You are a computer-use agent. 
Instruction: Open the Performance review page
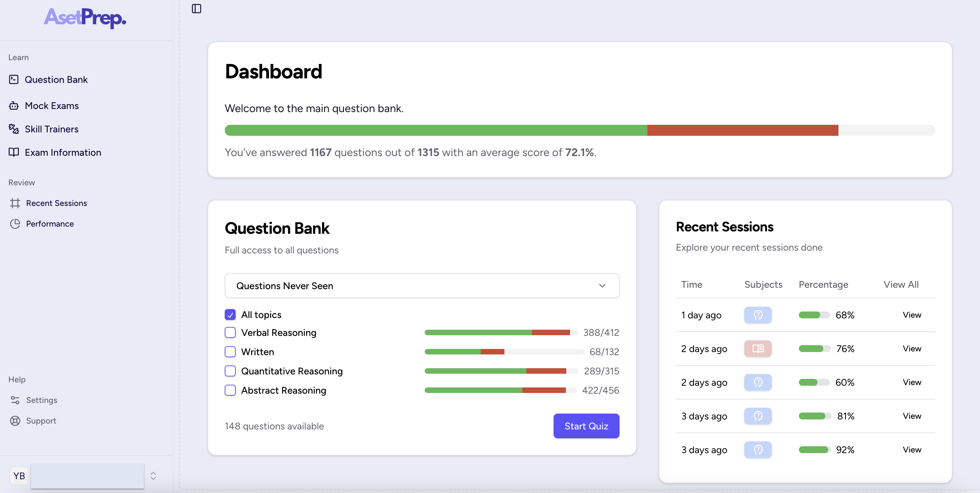pos(50,223)
